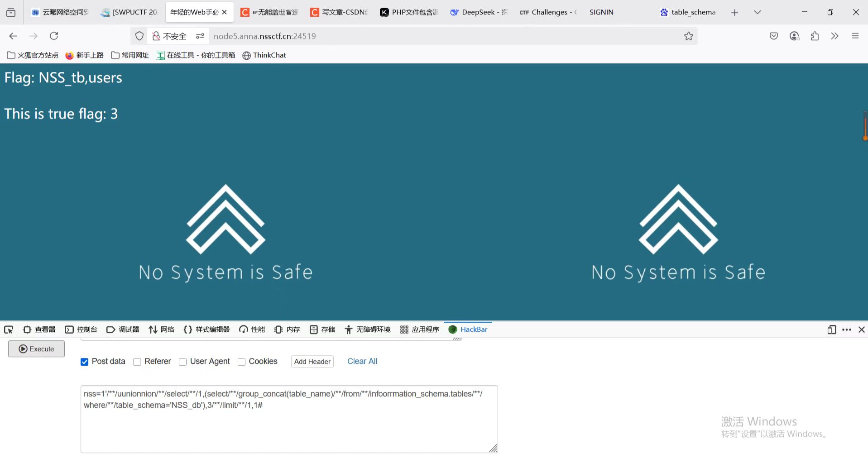Enable the Referer checkbox
The image size is (868, 458).
tap(137, 362)
